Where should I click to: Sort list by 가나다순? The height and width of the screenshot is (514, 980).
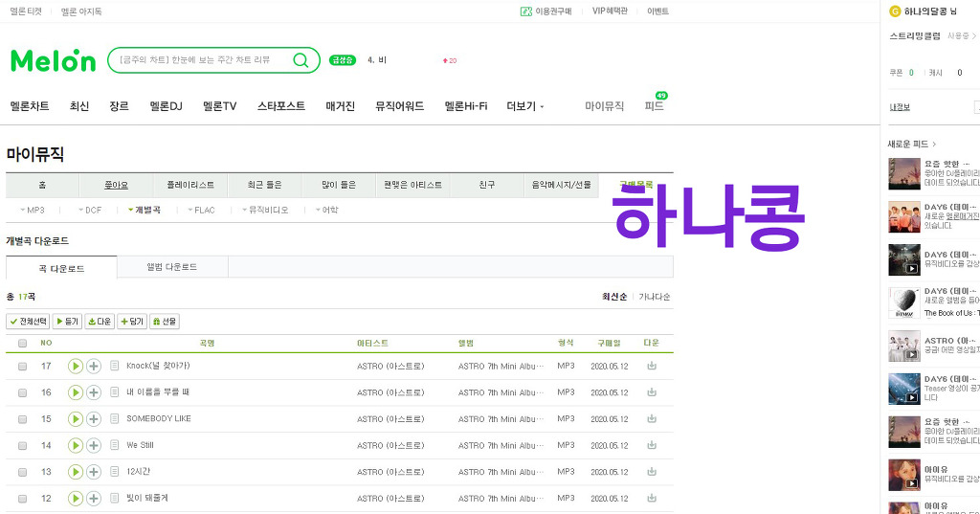coord(655,297)
